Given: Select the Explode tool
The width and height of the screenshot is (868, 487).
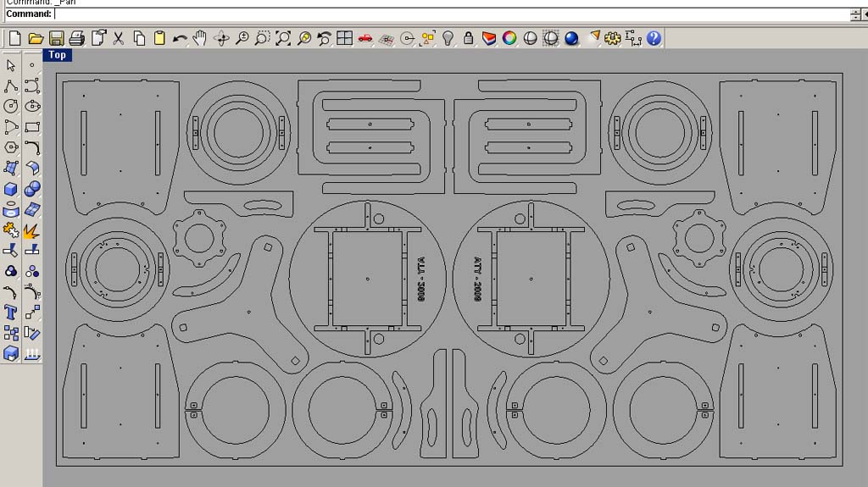Looking at the screenshot, I should coord(32,230).
